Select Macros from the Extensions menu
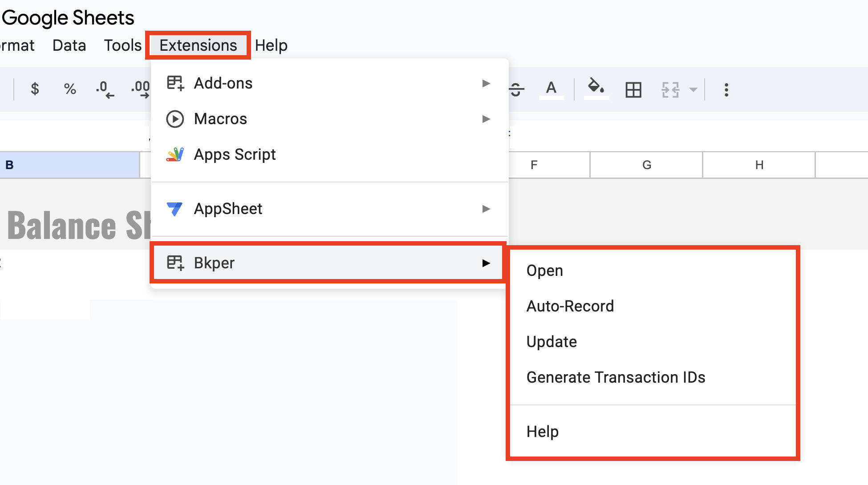 tap(220, 119)
